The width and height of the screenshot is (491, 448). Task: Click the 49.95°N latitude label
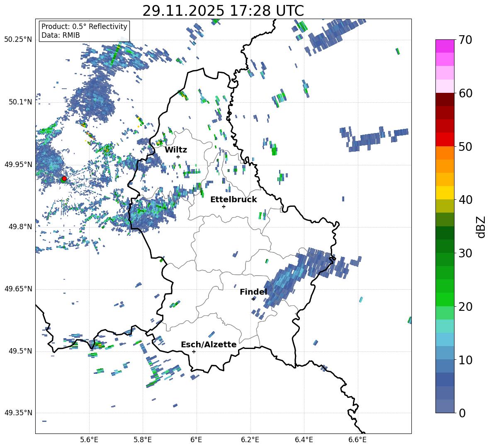click(18, 165)
